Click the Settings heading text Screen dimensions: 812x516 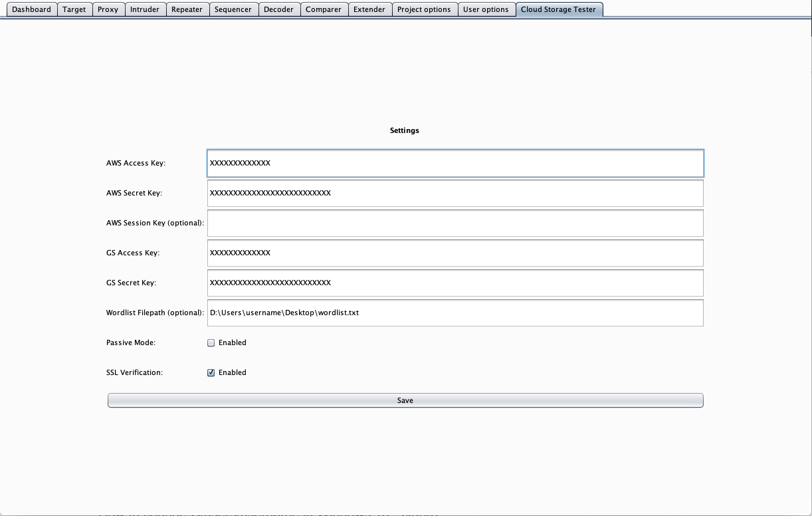[404, 130]
